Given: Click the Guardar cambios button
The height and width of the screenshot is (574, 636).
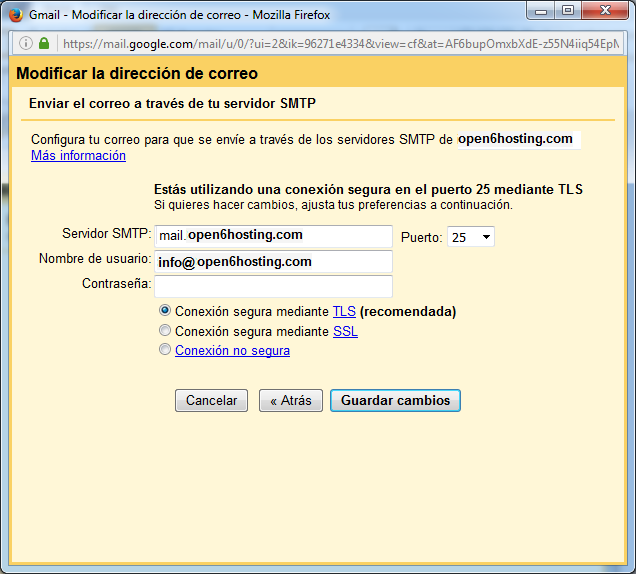Looking at the screenshot, I should [x=395, y=400].
